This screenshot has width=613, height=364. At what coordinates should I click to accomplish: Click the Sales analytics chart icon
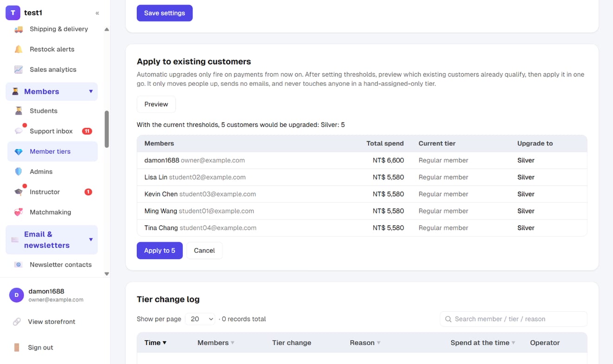click(x=19, y=69)
